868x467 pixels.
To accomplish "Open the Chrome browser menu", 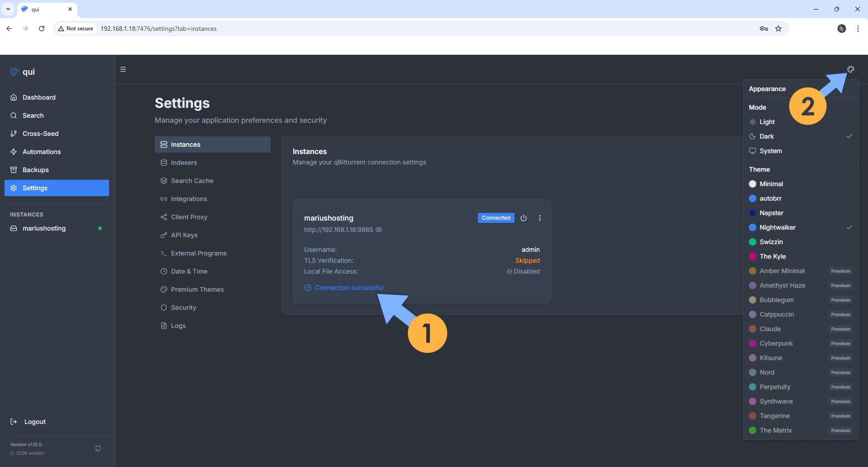I will coord(858,29).
